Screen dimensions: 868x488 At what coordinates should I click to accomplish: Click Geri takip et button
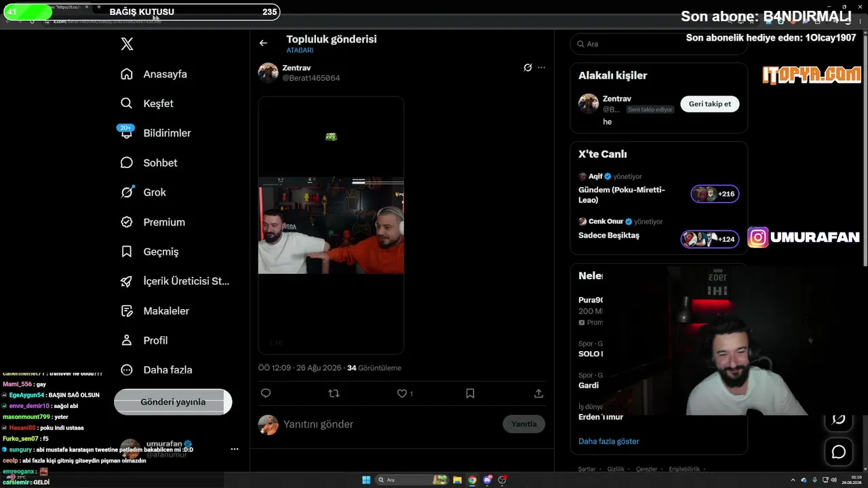click(x=710, y=104)
